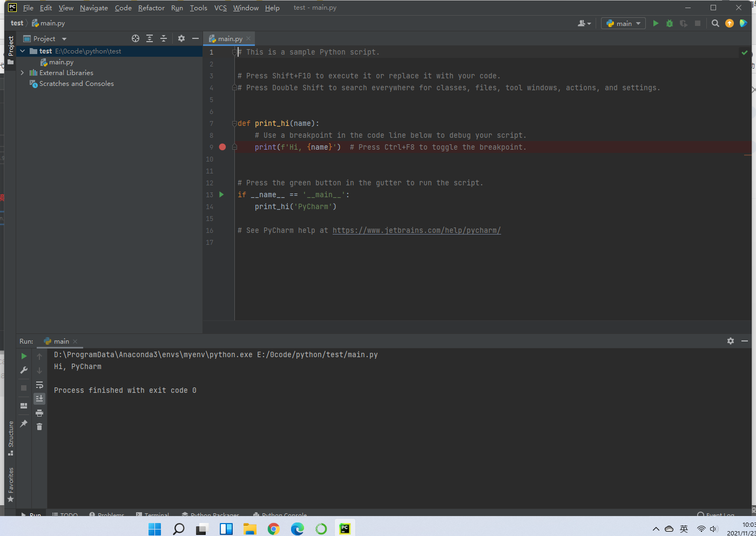Follow the jetbrains.com PyCharm help link
Viewport: 756px width, 536px height.
pos(416,230)
